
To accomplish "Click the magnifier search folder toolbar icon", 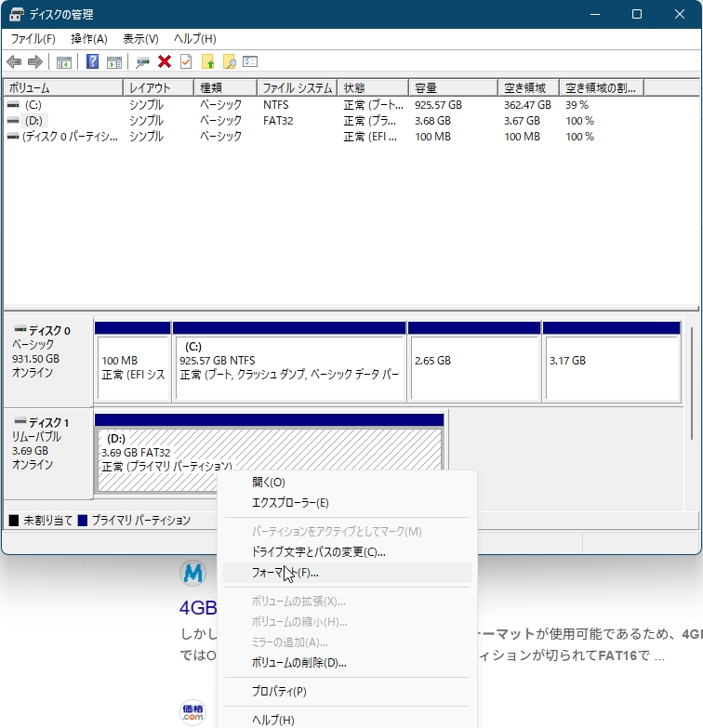I will click(x=229, y=61).
